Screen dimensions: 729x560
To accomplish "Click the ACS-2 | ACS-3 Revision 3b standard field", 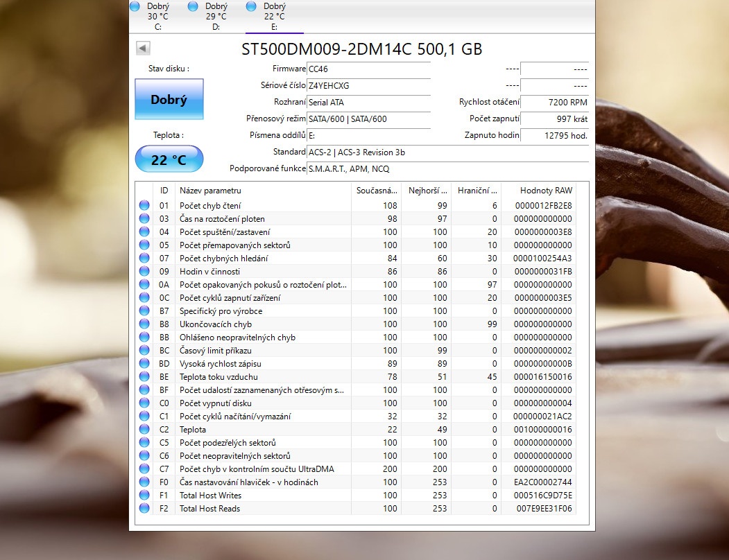I will click(x=447, y=152).
